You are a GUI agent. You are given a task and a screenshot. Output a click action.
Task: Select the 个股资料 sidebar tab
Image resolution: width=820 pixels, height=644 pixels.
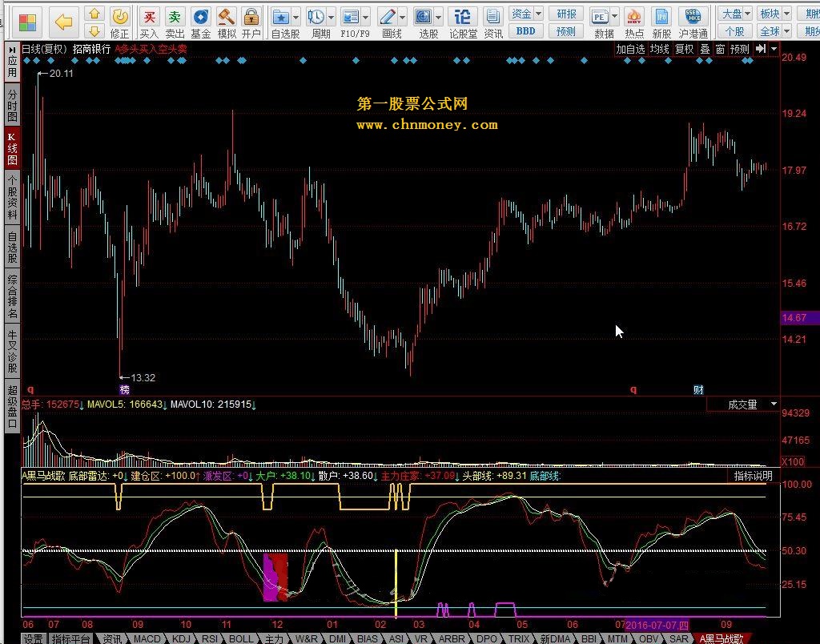tap(12, 197)
